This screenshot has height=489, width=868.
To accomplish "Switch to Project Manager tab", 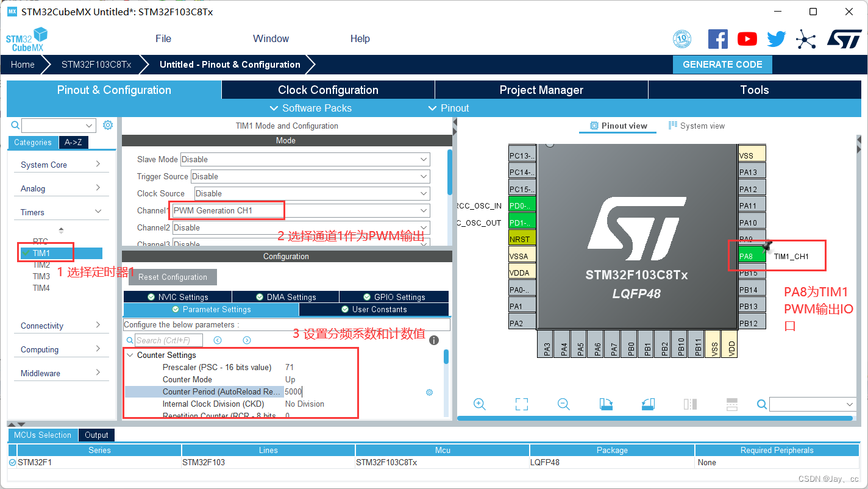I will (541, 90).
